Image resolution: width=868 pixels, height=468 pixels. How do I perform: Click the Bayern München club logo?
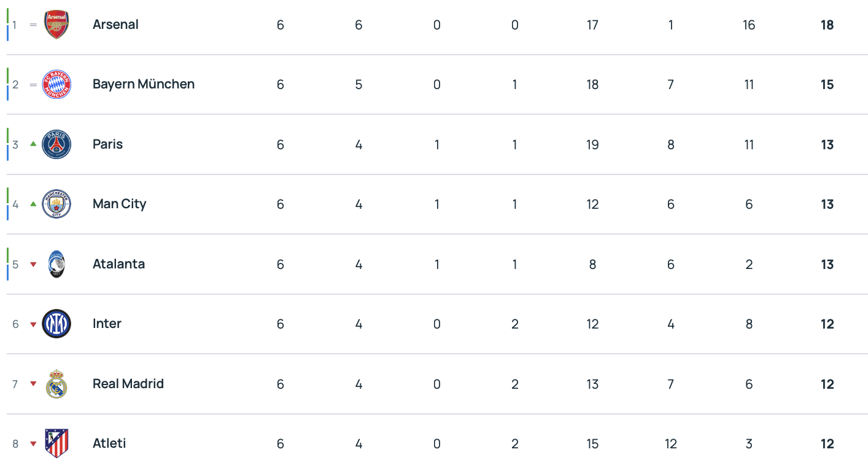56,85
